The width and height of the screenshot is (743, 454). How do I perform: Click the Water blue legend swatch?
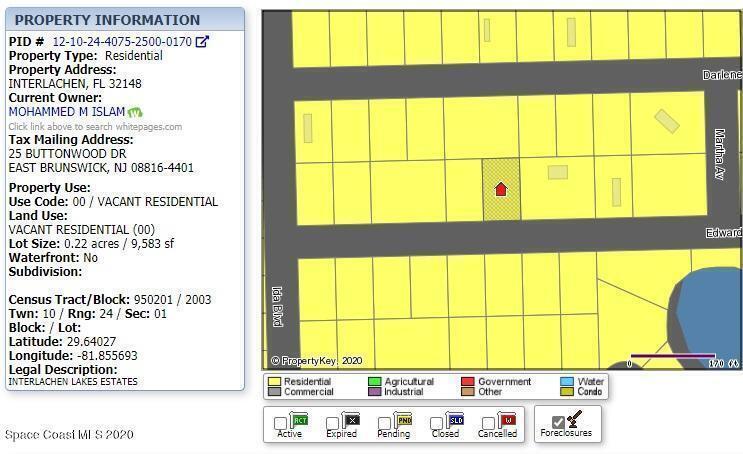pos(567,382)
